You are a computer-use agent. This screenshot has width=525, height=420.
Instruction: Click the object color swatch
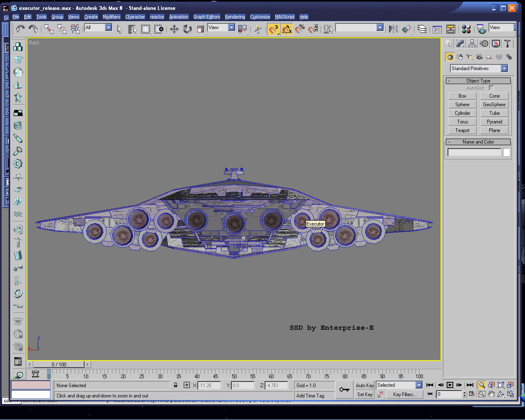click(507, 153)
